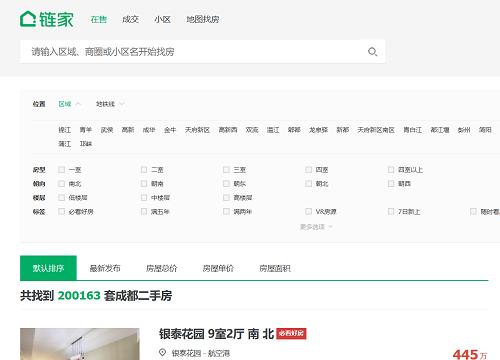Viewport: 500px width, 360px height.
Task: Sort by 房屋面积
Action: coord(275,268)
